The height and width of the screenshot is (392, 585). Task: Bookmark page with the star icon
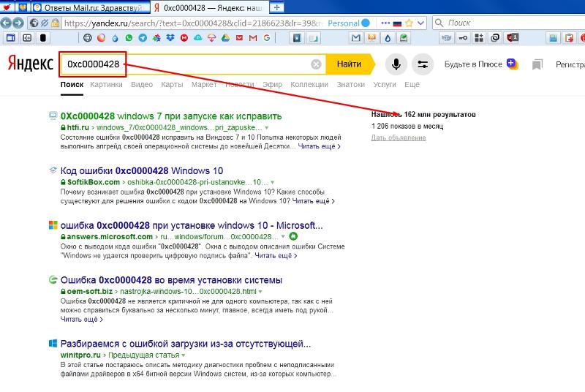[409, 23]
